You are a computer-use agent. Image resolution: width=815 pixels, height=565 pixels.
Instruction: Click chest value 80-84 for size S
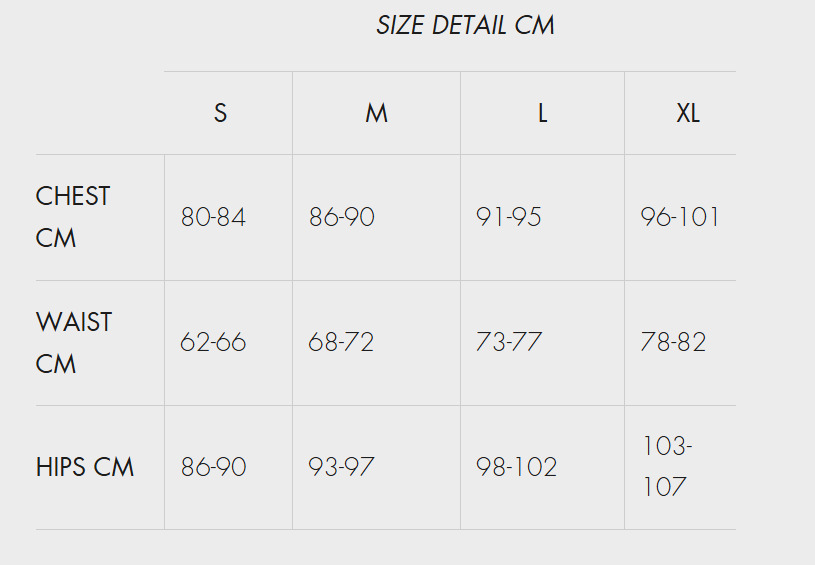pos(213,217)
